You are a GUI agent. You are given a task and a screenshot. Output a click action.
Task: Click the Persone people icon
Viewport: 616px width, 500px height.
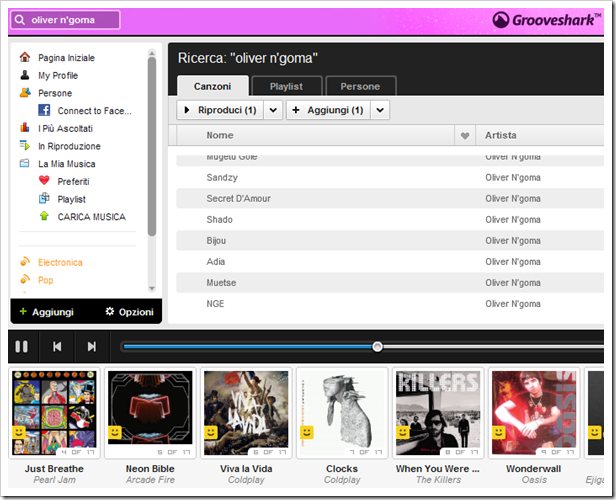coord(25,93)
